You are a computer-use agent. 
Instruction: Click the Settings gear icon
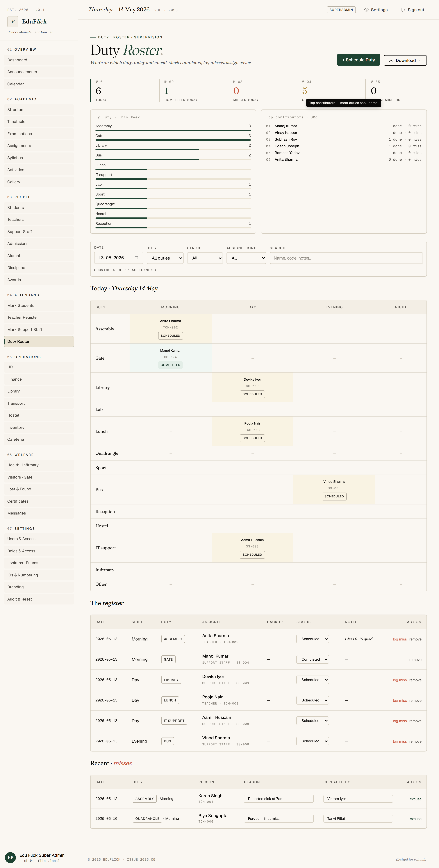point(366,10)
